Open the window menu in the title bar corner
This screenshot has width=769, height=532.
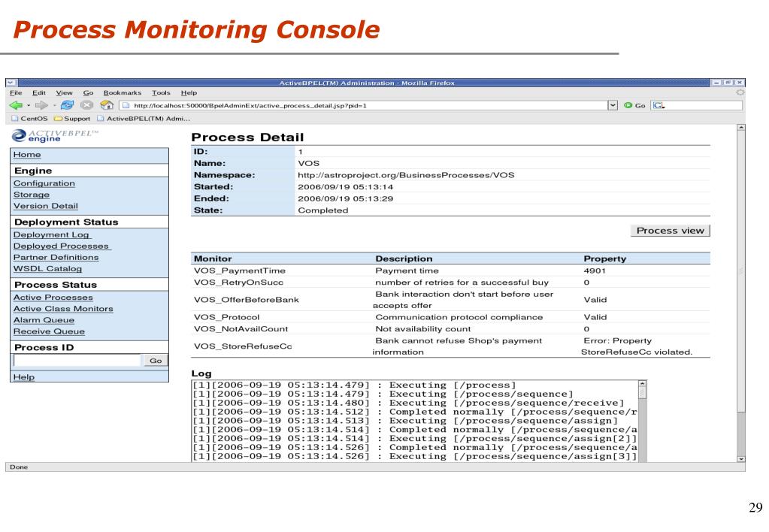click(11, 83)
